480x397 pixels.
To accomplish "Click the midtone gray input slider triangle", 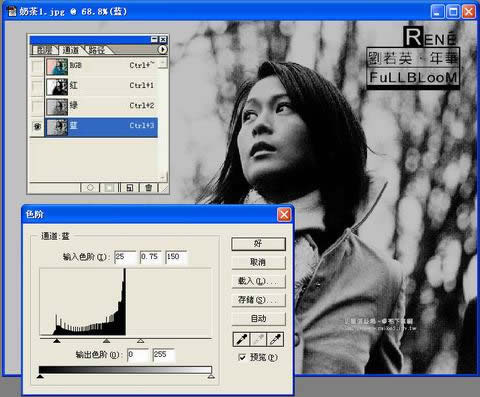I will [106, 341].
